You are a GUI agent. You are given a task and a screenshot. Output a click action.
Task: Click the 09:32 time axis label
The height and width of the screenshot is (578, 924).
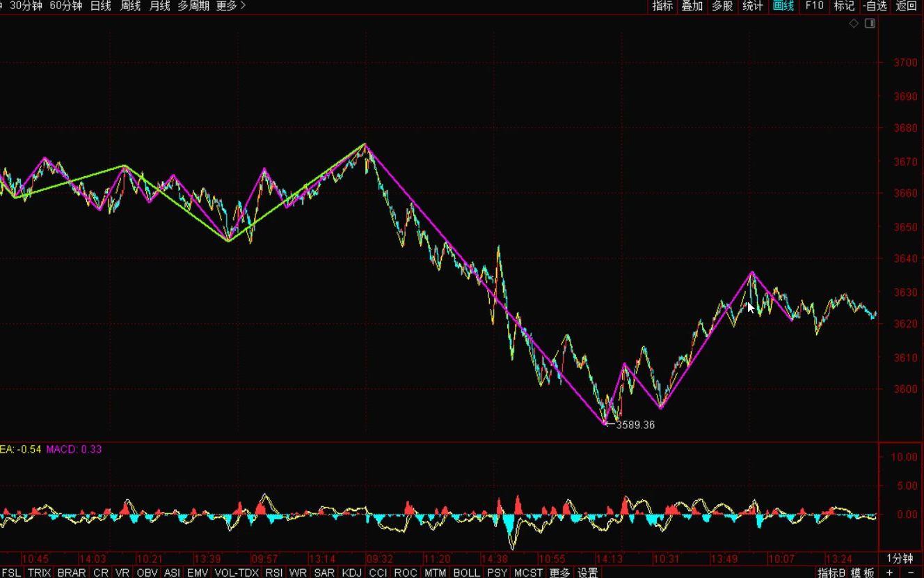(x=379, y=559)
